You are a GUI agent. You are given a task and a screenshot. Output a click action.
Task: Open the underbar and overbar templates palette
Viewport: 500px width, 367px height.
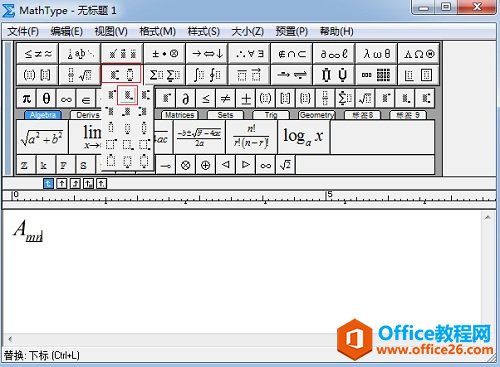pyautogui.click(x=249, y=75)
